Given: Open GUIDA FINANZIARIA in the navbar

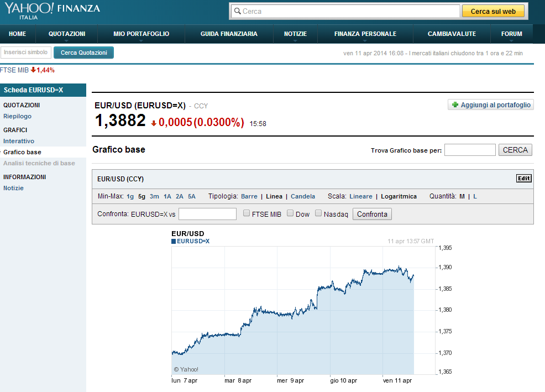Looking at the screenshot, I should (x=229, y=34).
